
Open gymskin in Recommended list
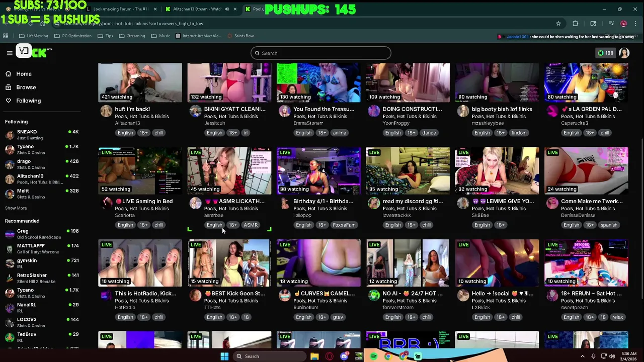pyautogui.click(x=41, y=263)
